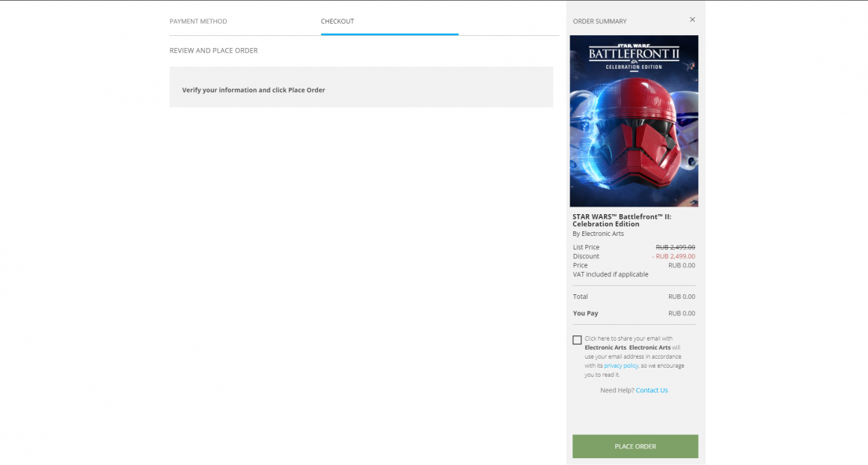This screenshot has height=465, width=868.
Task: Click the Contact Us link
Action: pos(652,390)
